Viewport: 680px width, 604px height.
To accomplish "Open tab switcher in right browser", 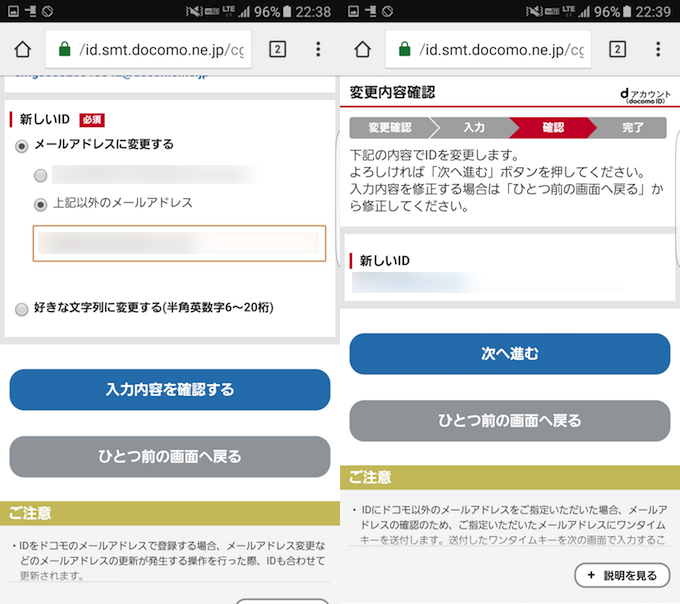I will point(618,49).
